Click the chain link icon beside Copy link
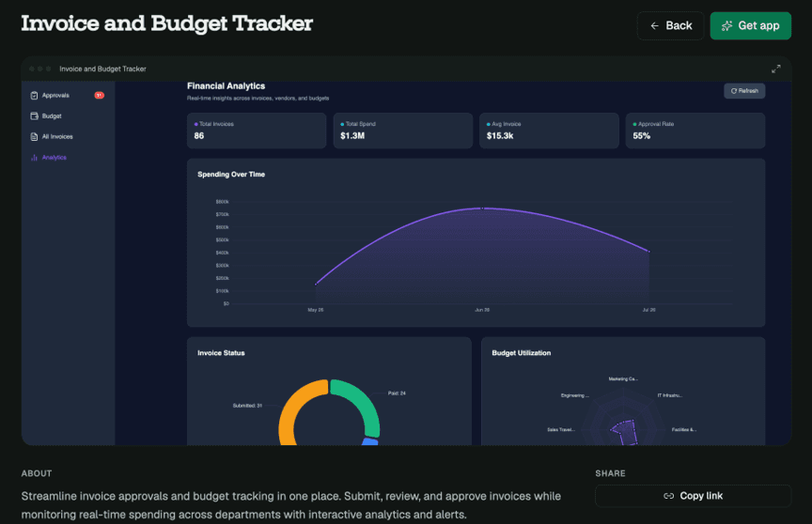Viewport: 812px width, 524px height. [x=668, y=496]
